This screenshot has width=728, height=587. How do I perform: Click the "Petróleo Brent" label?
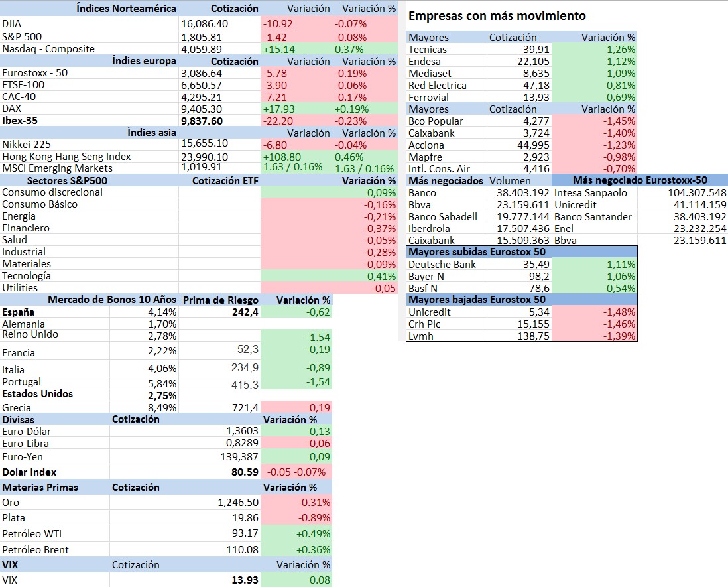click(x=35, y=549)
